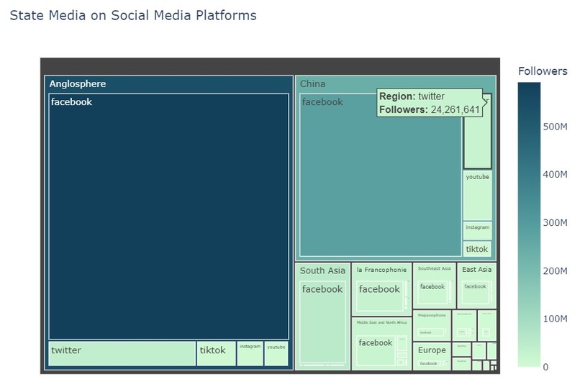Click Middle East and North Africa header

(x=381, y=322)
